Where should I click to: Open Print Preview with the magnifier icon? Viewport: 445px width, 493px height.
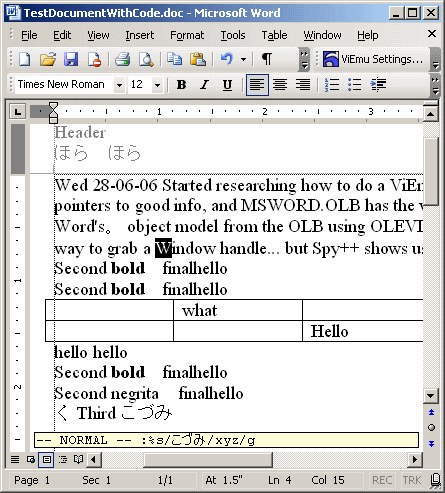[146, 59]
